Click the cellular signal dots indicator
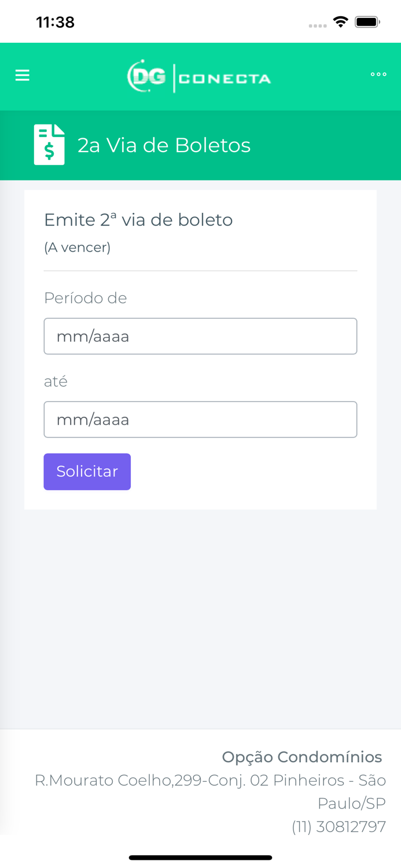Screen dimensions: 401x868 pyautogui.click(x=318, y=25)
